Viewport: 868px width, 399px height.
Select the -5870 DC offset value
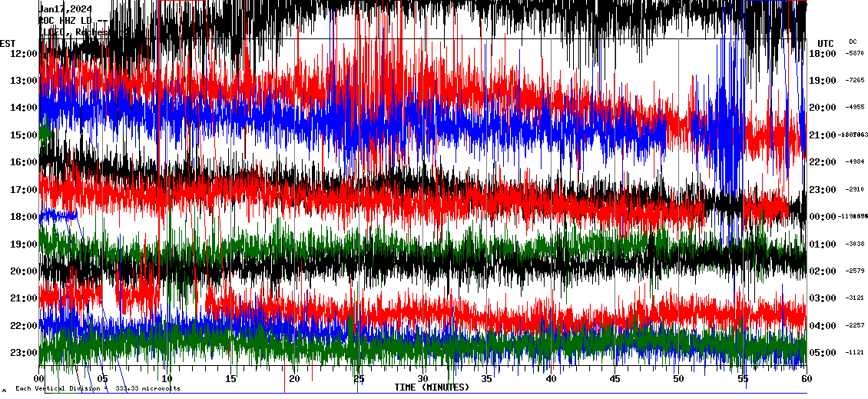[855, 53]
